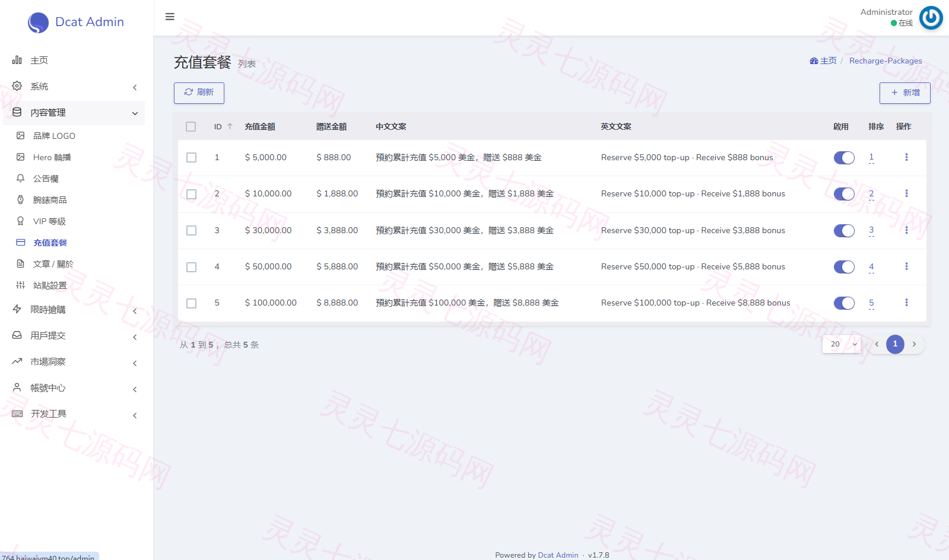Disable the $5,000.00 package toggle
Image resolution: width=949 pixels, height=560 pixels.
click(844, 158)
